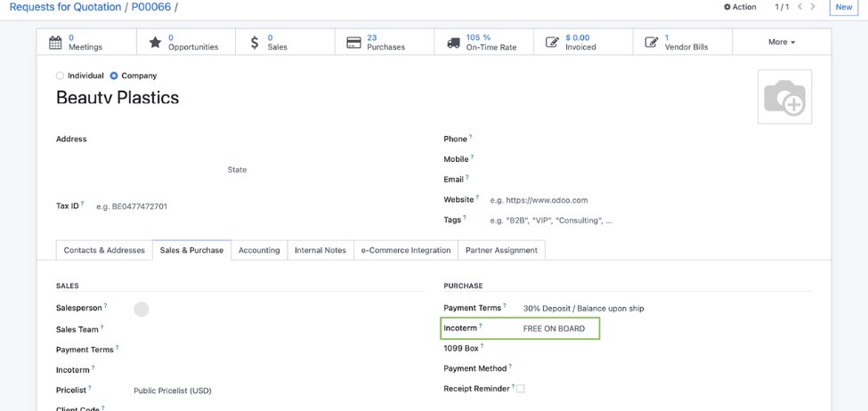The image size is (868, 411).
Task: Click the New record button
Action: (x=844, y=7)
